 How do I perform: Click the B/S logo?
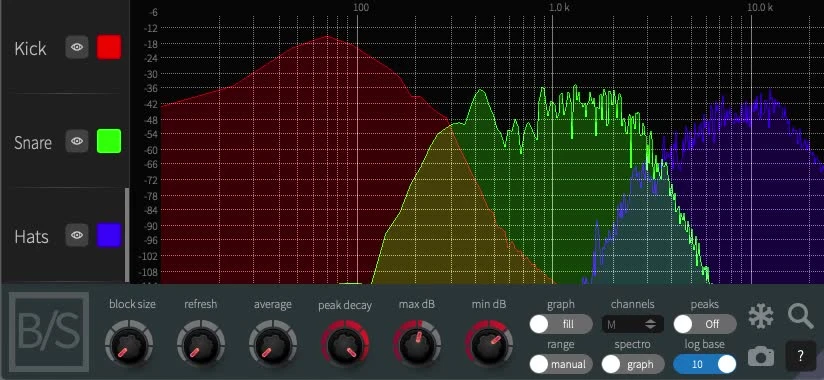click(x=49, y=332)
